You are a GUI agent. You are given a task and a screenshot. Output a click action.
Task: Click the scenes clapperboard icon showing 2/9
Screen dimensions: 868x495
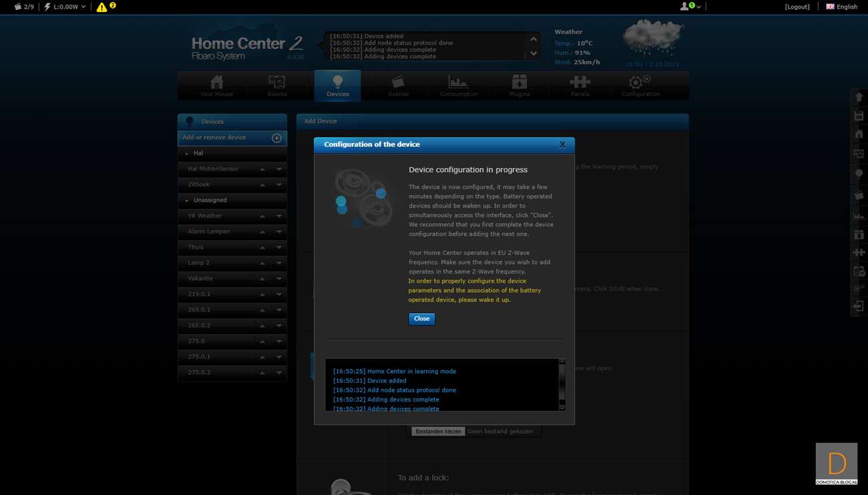pyautogui.click(x=18, y=7)
